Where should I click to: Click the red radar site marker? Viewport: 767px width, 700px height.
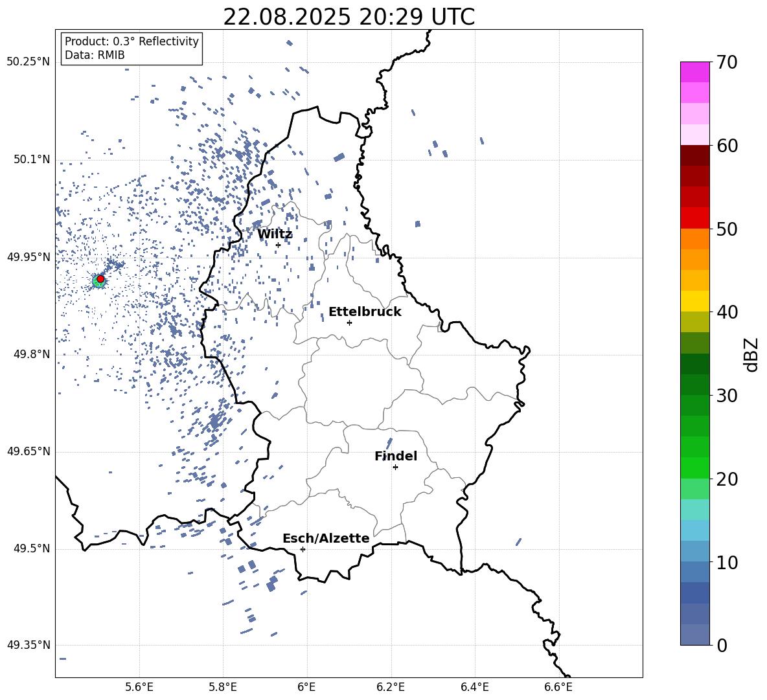(100, 279)
